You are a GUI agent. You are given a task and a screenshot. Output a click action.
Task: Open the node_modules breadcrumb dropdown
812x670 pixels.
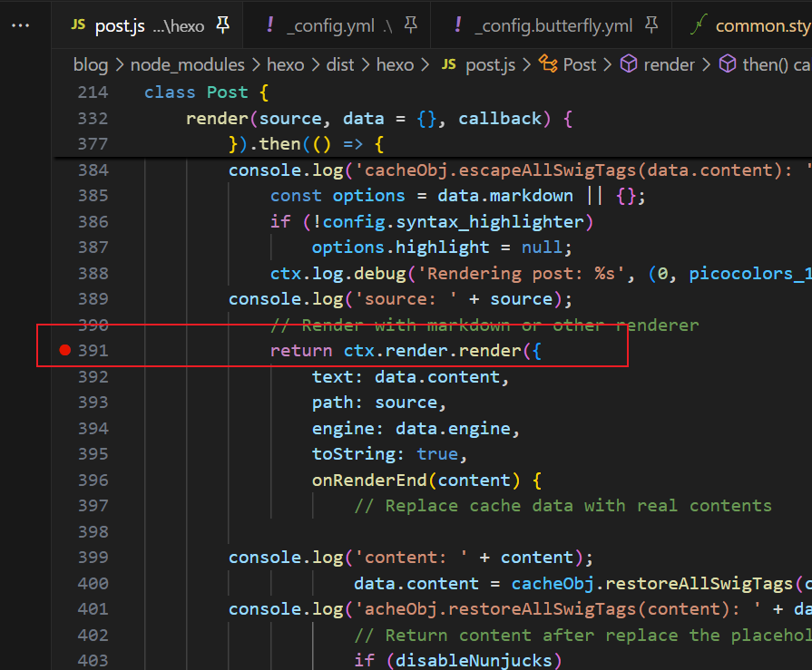[187, 64]
